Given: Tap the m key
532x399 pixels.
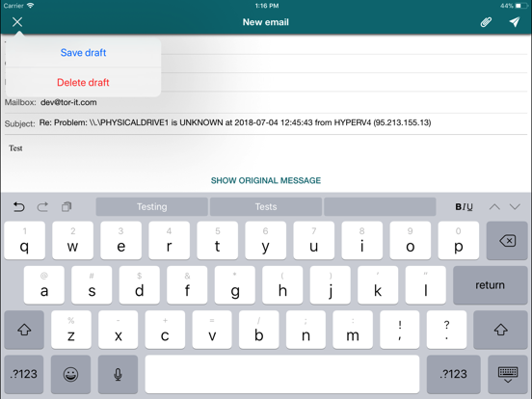Looking at the screenshot, I should [353, 330].
